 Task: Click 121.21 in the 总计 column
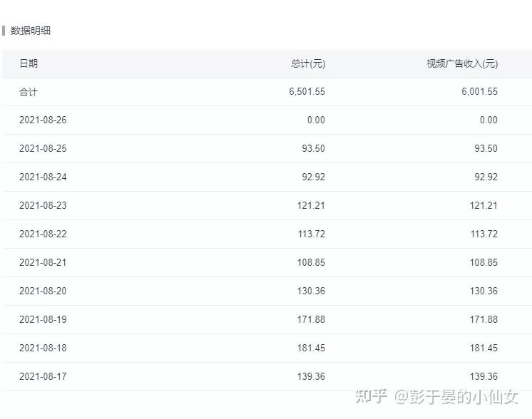[311, 206]
